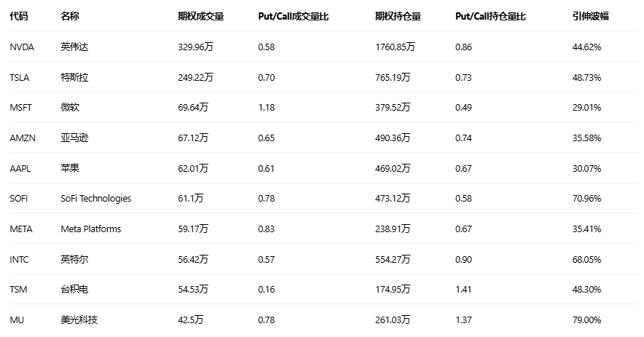Click the 名称 column header
Viewport: 644px width, 337px height.
(70, 16)
